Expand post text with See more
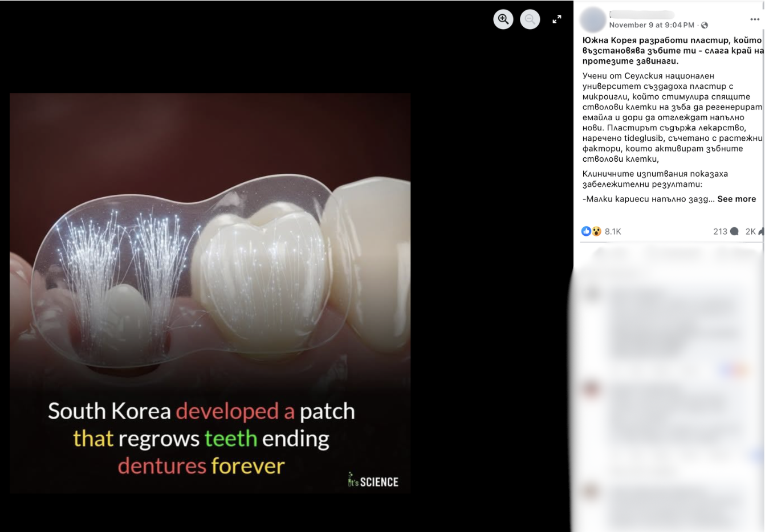765x532 pixels. [736, 199]
